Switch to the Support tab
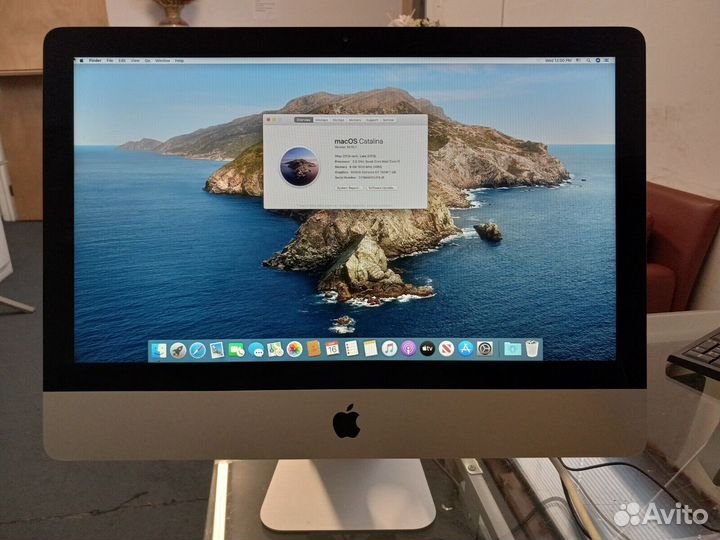The height and width of the screenshot is (540, 720). point(372,120)
